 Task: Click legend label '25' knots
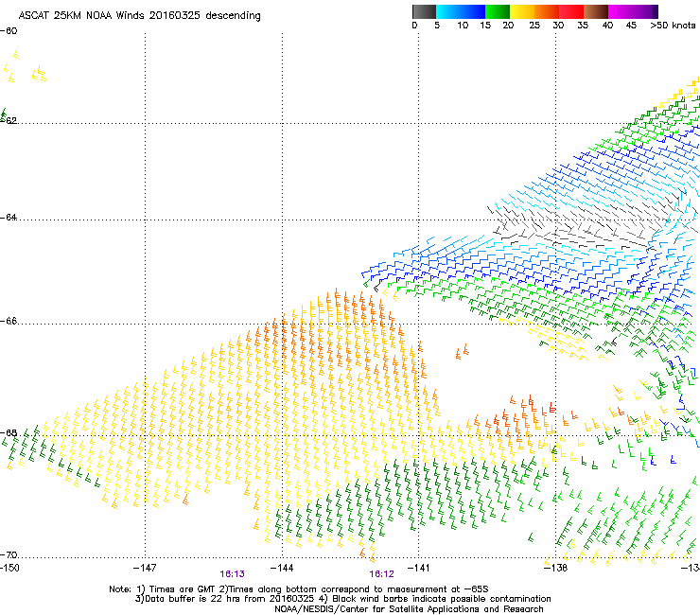pyautogui.click(x=534, y=26)
